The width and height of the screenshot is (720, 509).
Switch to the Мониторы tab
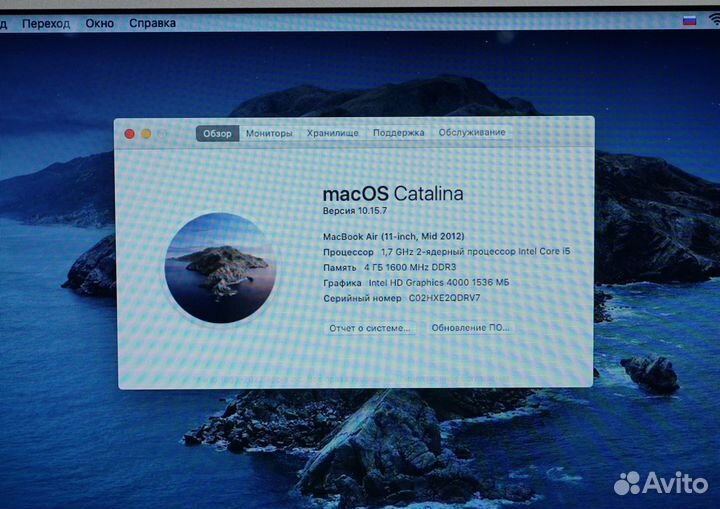pyautogui.click(x=269, y=133)
